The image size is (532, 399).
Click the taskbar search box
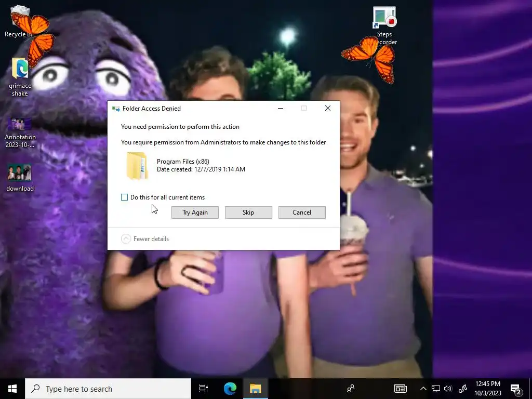pyautogui.click(x=108, y=389)
